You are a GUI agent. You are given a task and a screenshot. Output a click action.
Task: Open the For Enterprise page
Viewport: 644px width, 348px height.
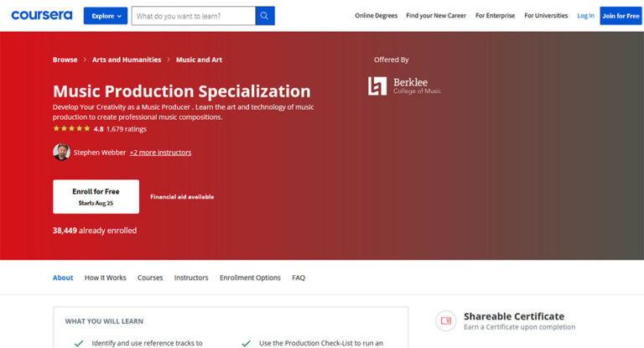tap(495, 16)
